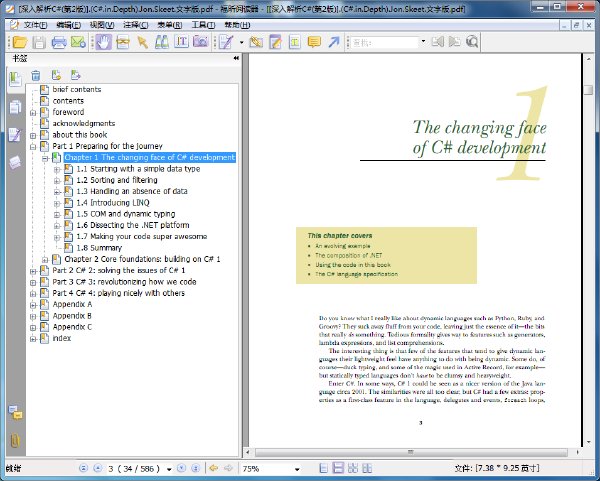Expand Part 2 C# 2 bookmark

33,271
